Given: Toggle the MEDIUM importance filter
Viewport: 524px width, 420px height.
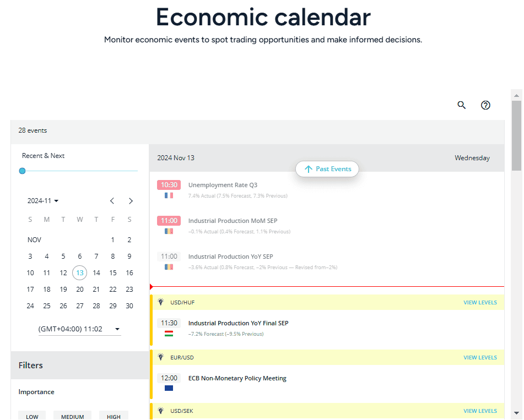Looking at the screenshot, I should click(x=73, y=416).
